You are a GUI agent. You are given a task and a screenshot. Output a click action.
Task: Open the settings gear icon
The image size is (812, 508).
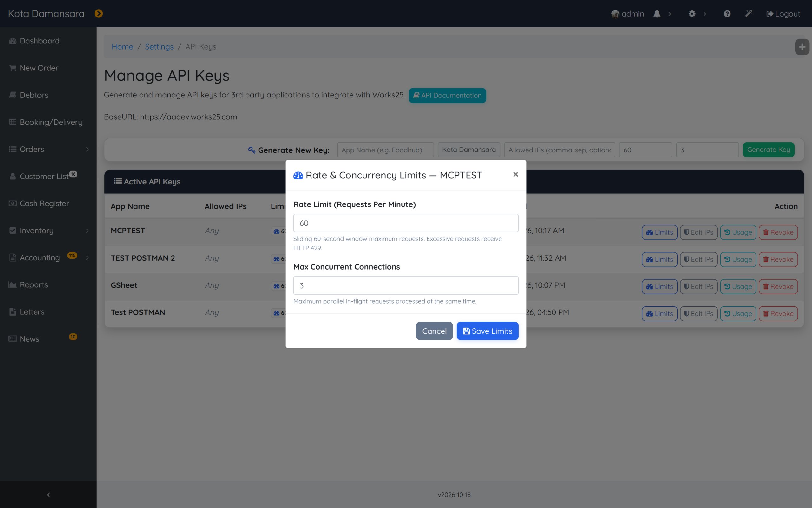point(692,14)
